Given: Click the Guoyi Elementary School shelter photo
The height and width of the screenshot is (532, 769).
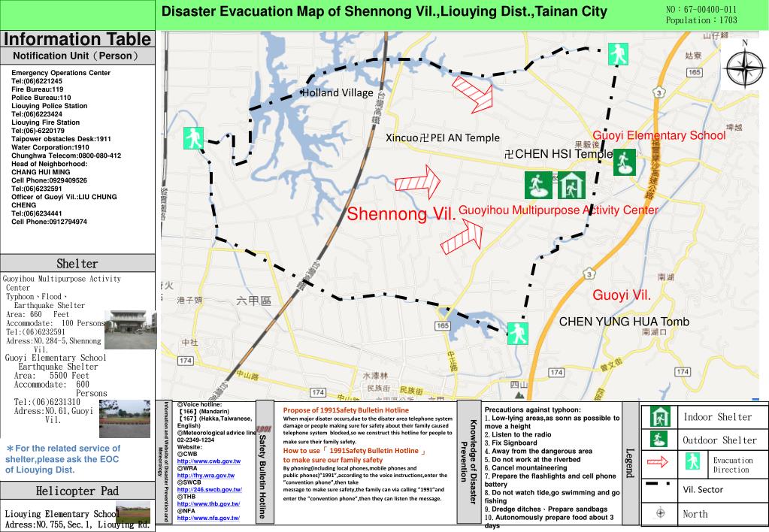Looking at the screenshot, I should pos(125,419).
